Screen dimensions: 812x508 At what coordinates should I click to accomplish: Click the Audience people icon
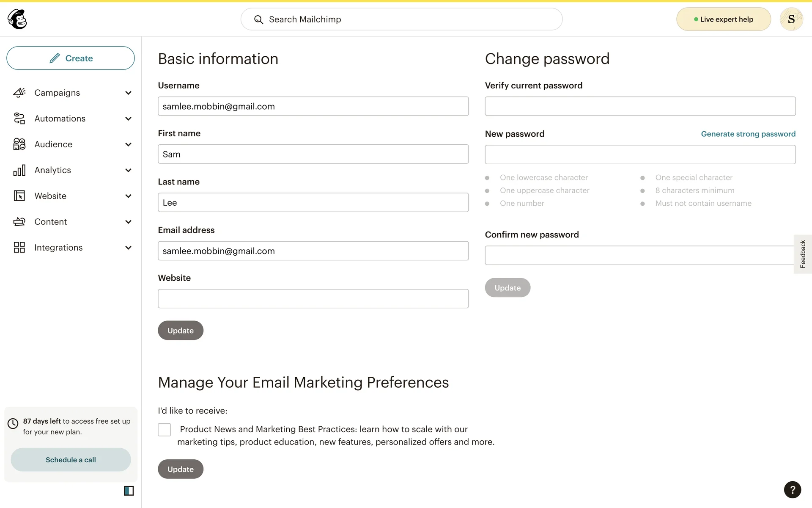click(x=19, y=144)
